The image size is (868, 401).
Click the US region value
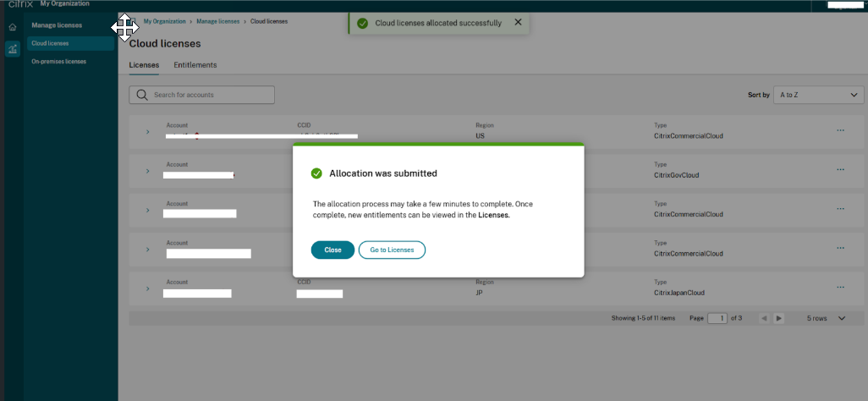480,135
